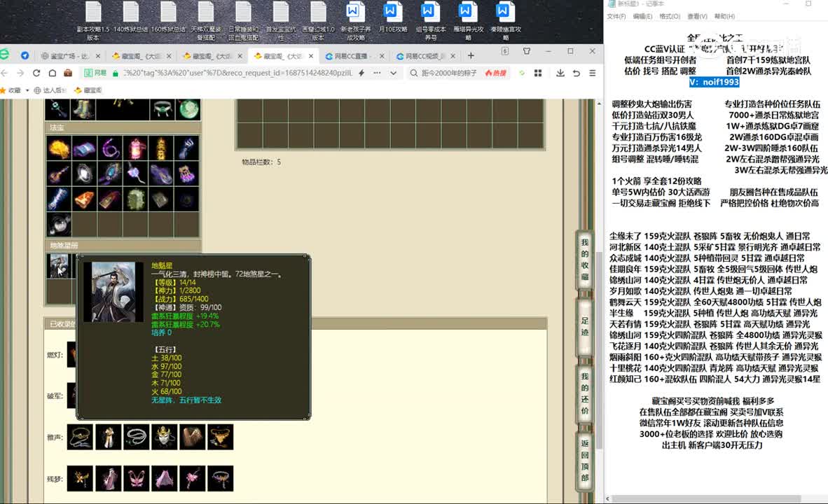828x504 pixels.
Task: Click the browser search box
Action: click(x=450, y=73)
